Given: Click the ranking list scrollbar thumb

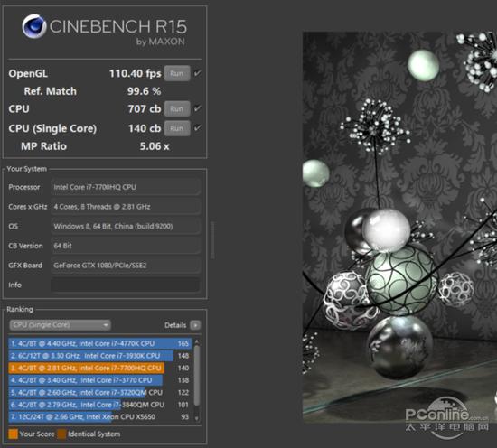Looking at the screenshot, I should click(x=197, y=376).
